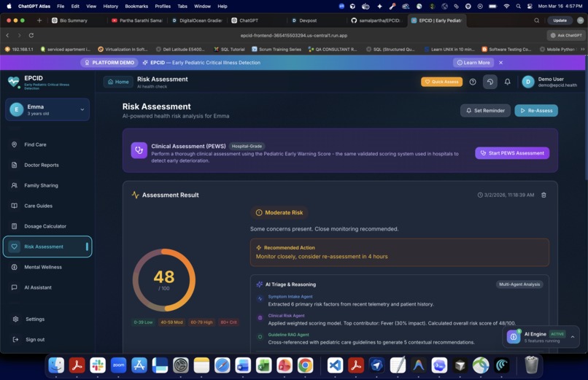The height and width of the screenshot is (380, 588).
Task: Open the AI Assistant chat
Action: tap(47, 287)
